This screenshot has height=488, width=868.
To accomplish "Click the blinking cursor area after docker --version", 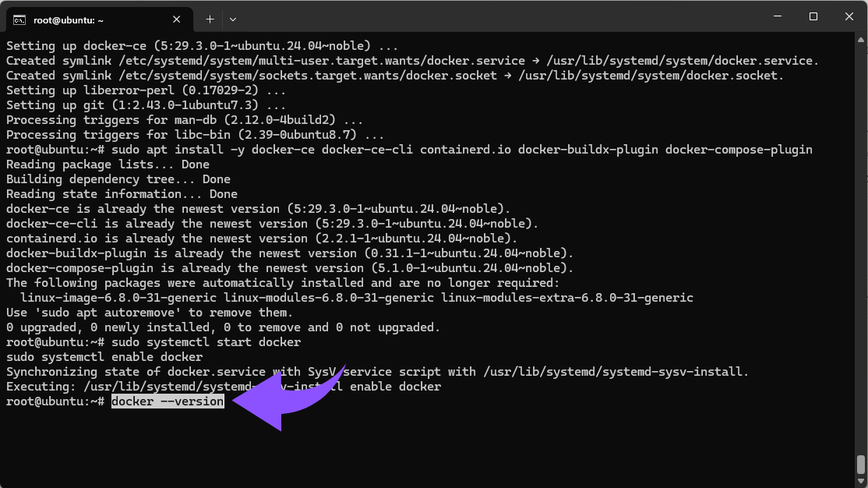I will point(231,401).
